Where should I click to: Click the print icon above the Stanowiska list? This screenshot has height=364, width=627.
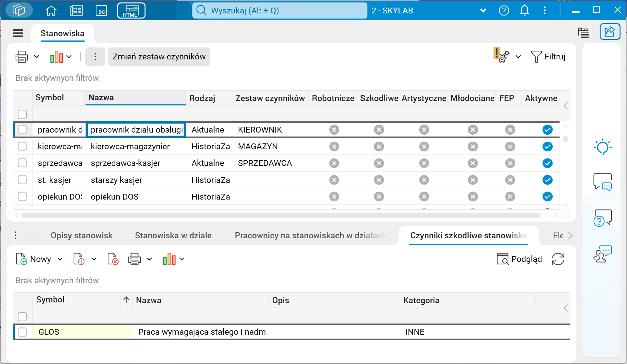(22, 57)
